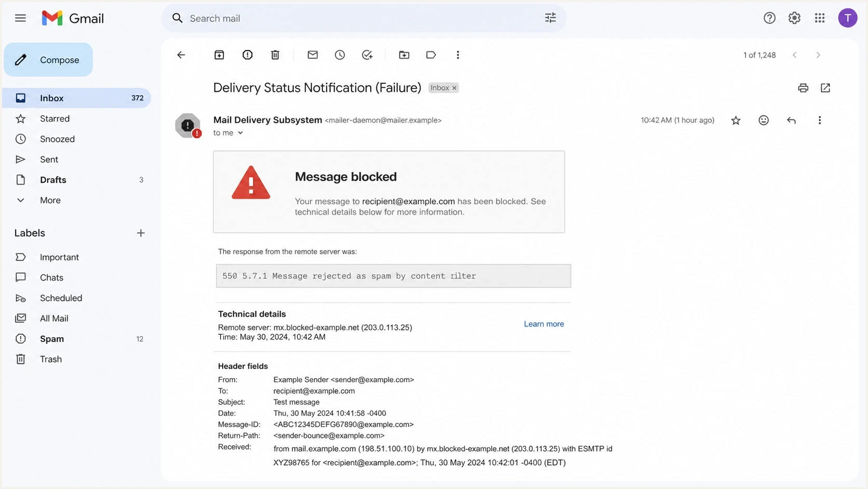Add this email to Tasks
The width and height of the screenshot is (868, 489).
[x=368, y=55]
